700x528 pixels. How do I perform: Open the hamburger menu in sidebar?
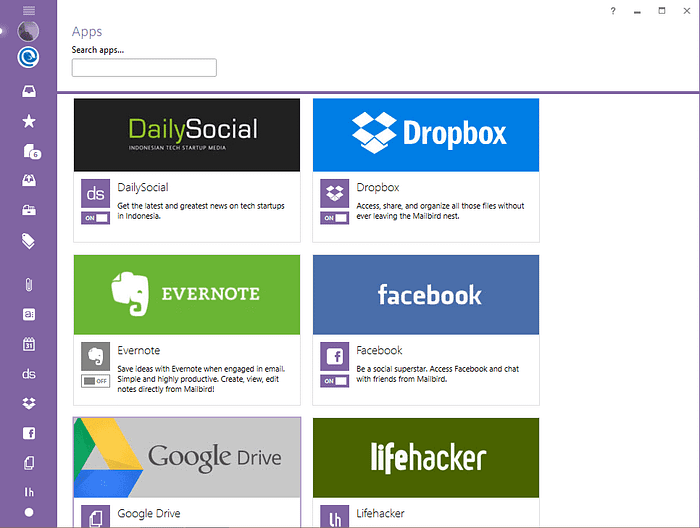[x=29, y=10]
